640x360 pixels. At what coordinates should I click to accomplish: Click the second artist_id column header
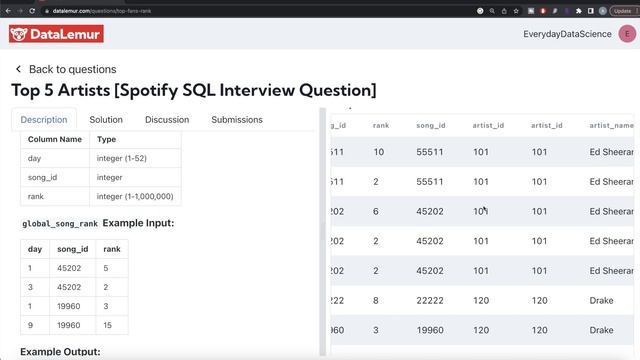click(547, 125)
